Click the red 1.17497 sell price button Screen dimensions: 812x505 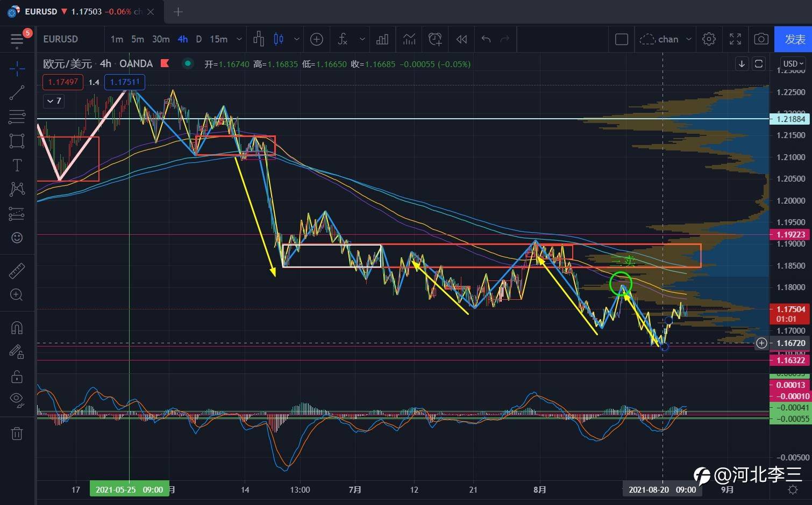(x=63, y=82)
